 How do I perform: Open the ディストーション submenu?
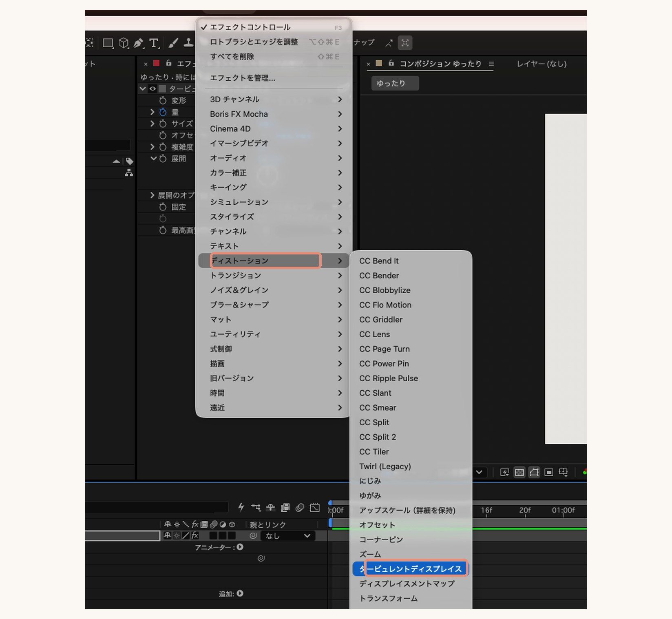(274, 261)
